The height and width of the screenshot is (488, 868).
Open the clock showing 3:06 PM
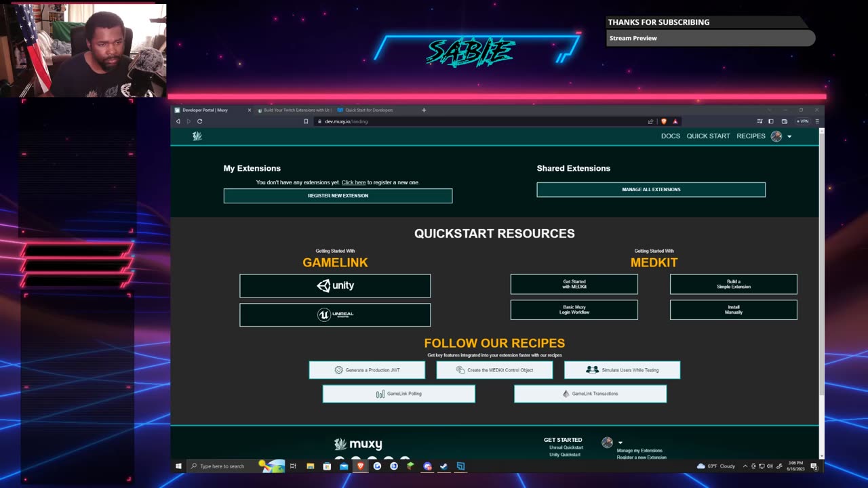[x=795, y=466]
